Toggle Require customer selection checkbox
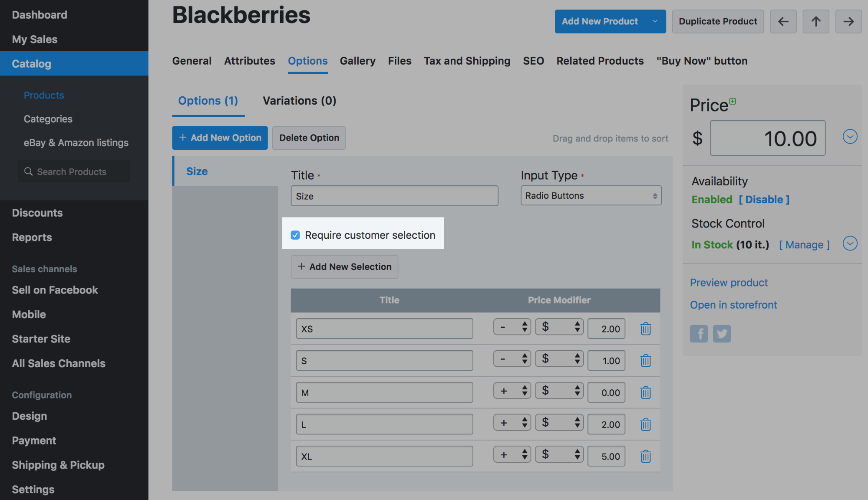Screen dimensions: 868x500 click(x=295, y=235)
